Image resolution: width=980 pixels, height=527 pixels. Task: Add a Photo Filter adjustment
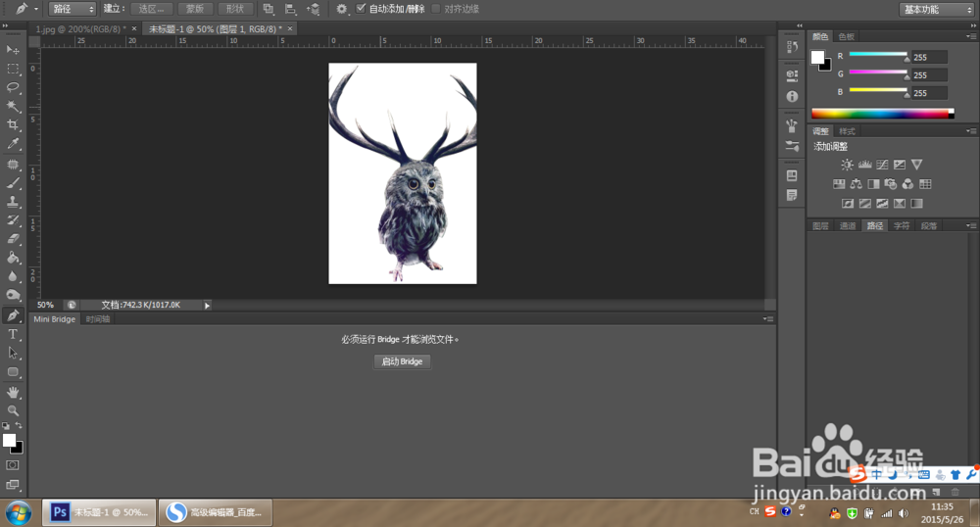click(x=891, y=184)
